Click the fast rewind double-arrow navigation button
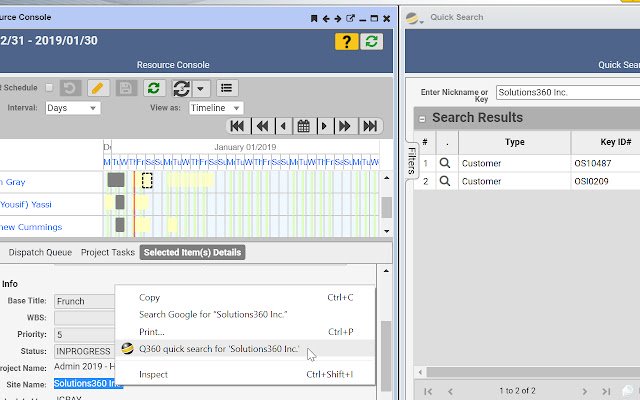 (262, 126)
